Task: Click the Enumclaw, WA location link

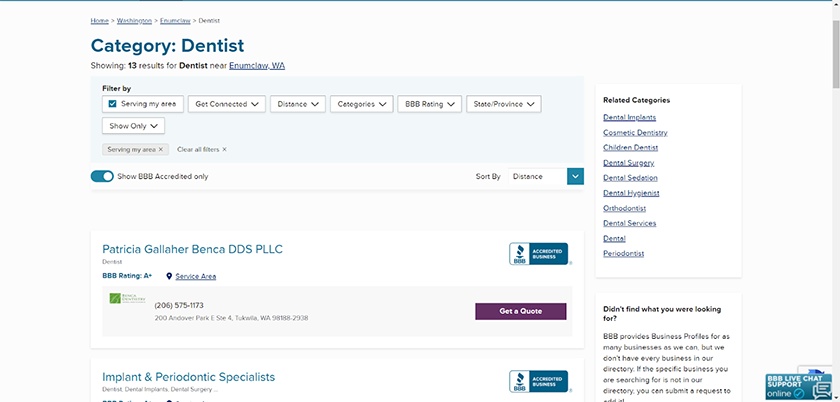Action: click(257, 66)
